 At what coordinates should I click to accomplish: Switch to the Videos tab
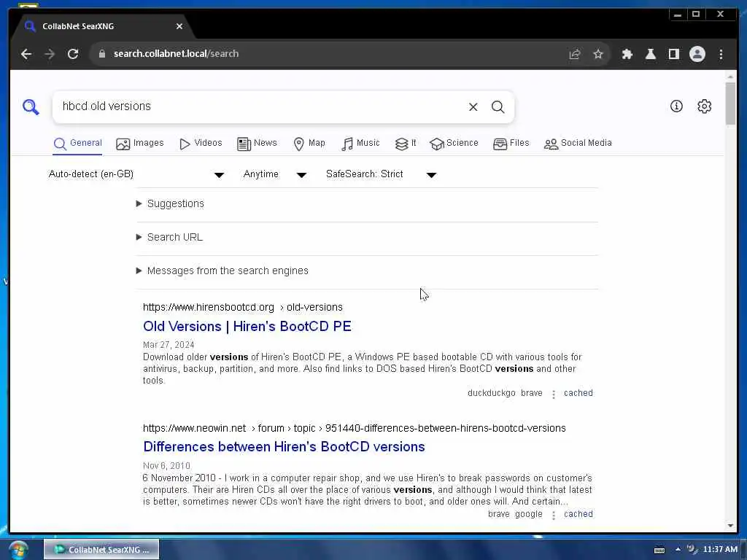point(201,144)
